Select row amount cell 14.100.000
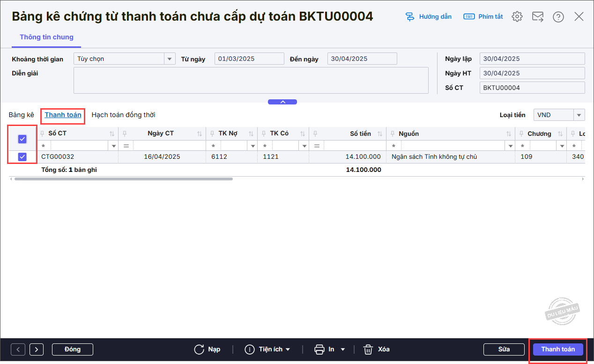 tap(348, 157)
